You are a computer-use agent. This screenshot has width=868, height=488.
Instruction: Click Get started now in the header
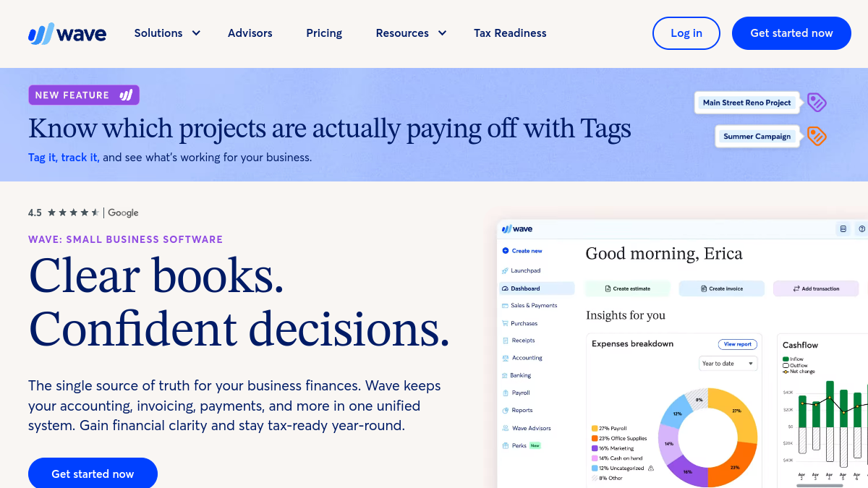click(x=791, y=33)
